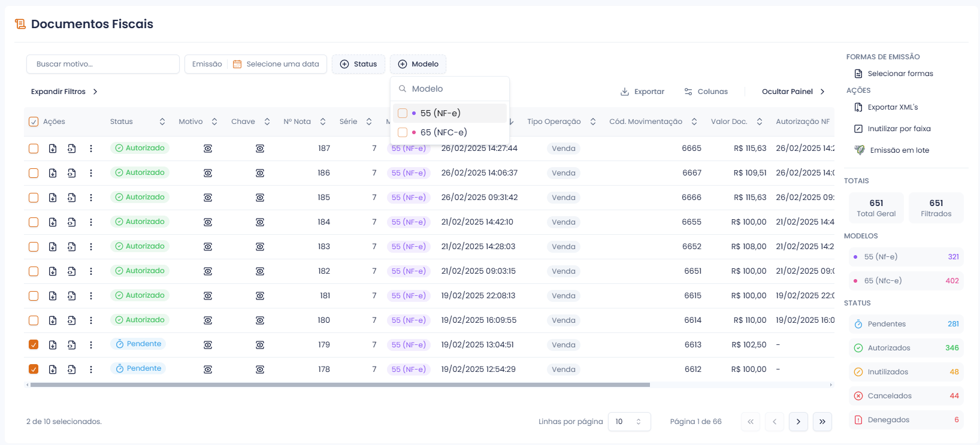Click the horizontal table scrollbar

pyautogui.click(x=340, y=385)
